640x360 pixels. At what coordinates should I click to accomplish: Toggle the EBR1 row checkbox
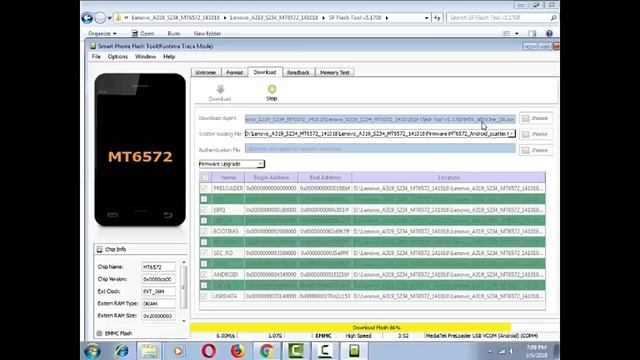pos(204,210)
